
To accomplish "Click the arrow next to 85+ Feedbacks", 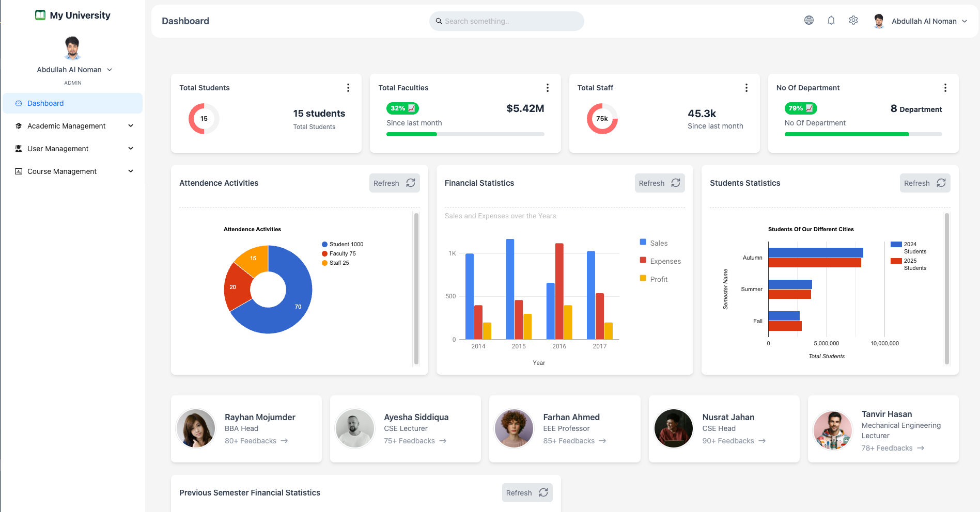I will point(602,441).
